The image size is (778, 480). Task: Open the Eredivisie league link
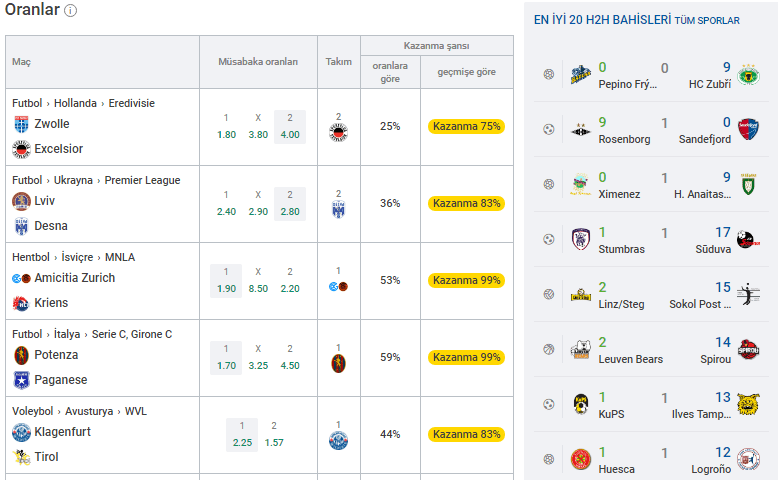click(x=131, y=103)
